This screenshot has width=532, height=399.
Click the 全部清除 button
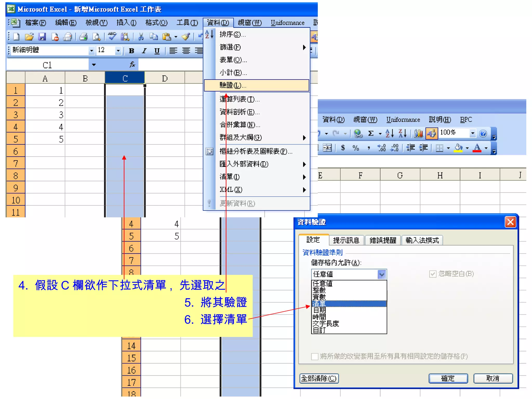(319, 378)
